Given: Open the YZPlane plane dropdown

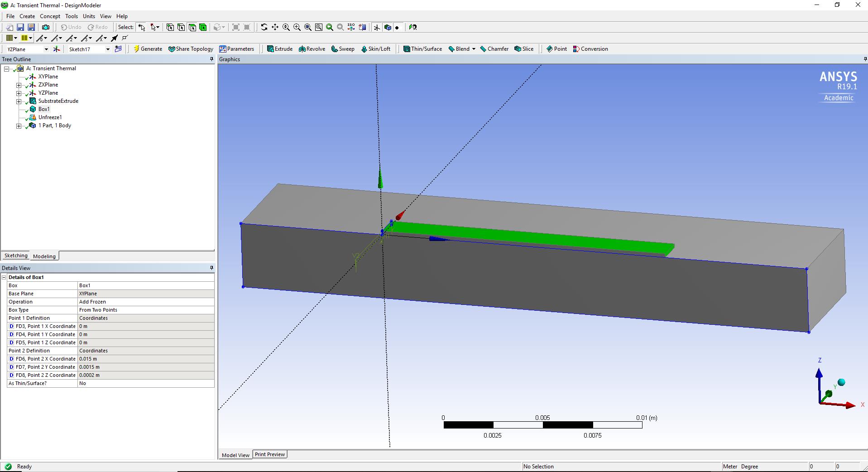Looking at the screenshot, I should [x=46, y=49].
